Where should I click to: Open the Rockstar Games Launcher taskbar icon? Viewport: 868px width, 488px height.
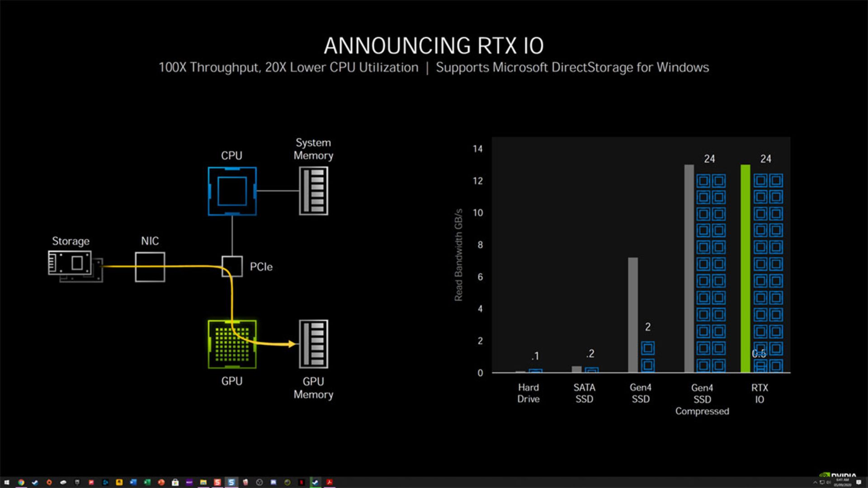click(x=119, y=482)
